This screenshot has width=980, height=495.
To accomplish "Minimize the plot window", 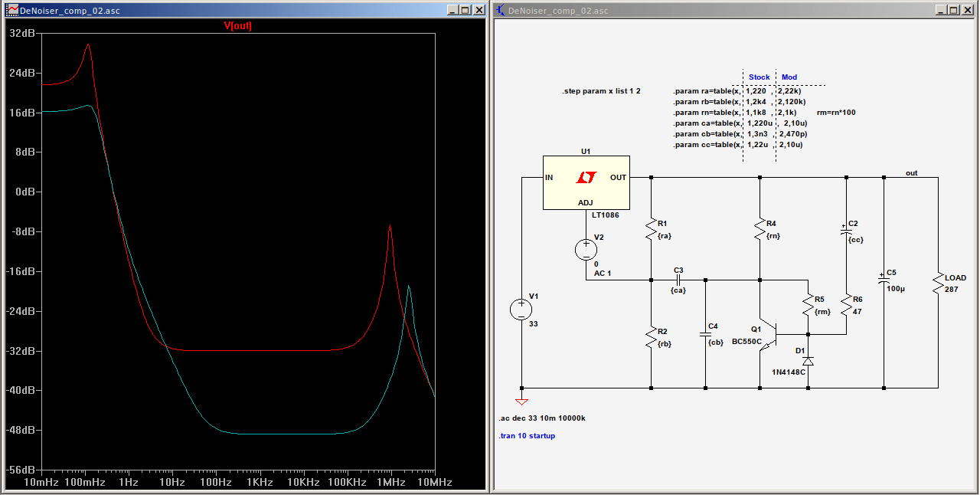I will click(x=453, y=10).
